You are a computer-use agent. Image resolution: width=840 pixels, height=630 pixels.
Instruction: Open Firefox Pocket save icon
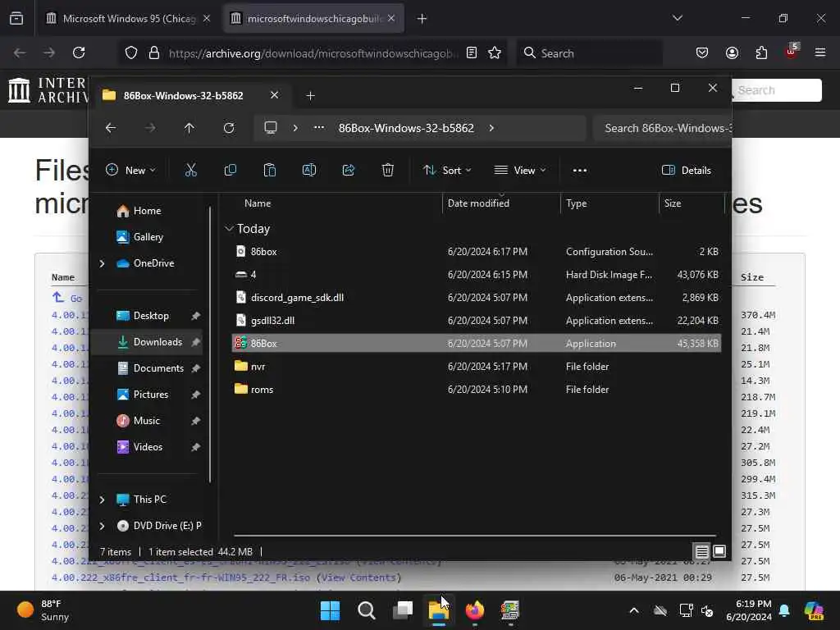pos(702,52)
